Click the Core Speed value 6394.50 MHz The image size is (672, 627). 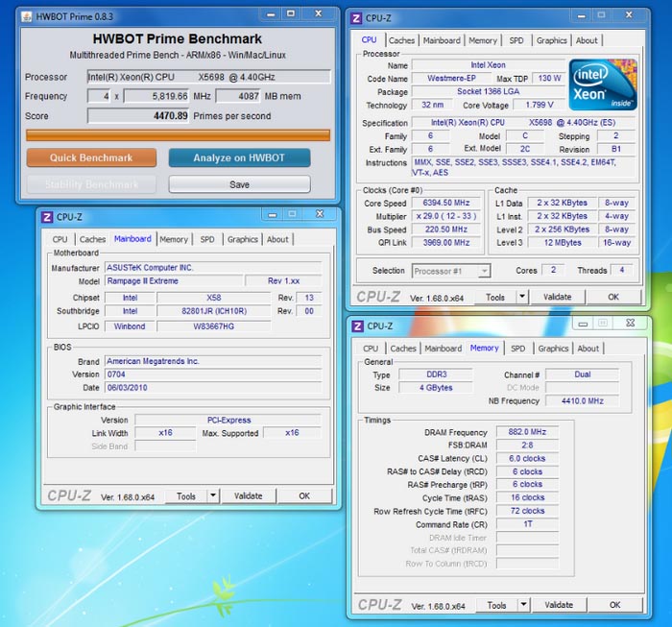(446, 203)
